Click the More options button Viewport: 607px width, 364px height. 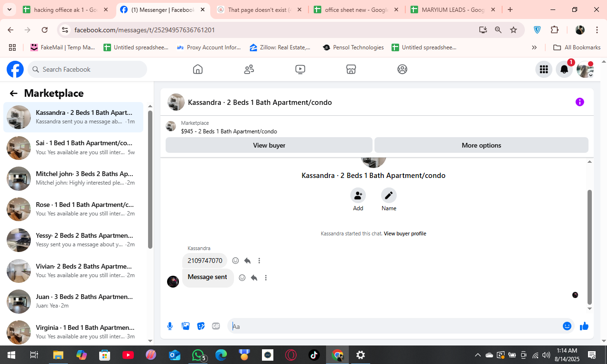click(481, 145)
